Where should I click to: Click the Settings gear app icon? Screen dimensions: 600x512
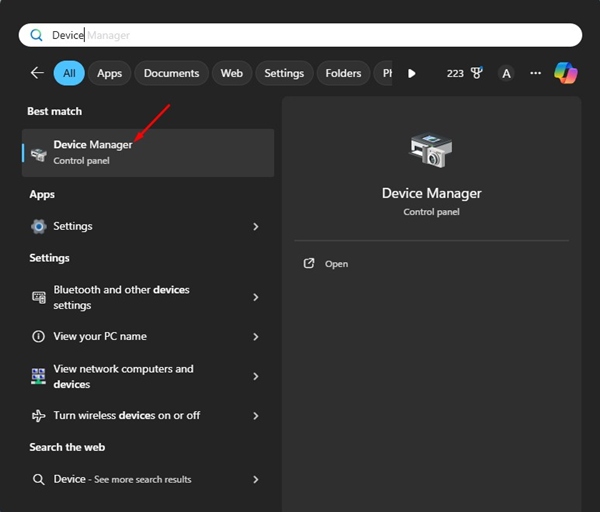pyautogui.click(x=39, y=227)
